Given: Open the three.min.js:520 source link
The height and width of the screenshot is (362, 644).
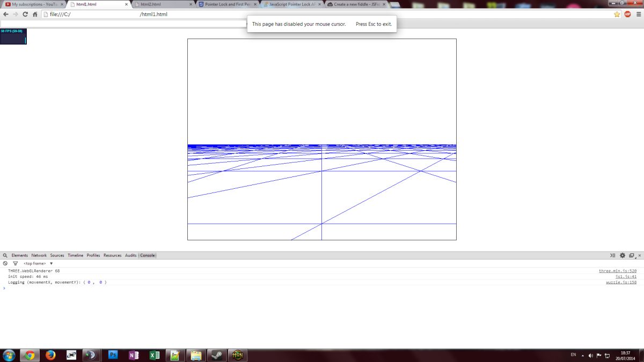Looking at the screenshot, I should 618,271.
